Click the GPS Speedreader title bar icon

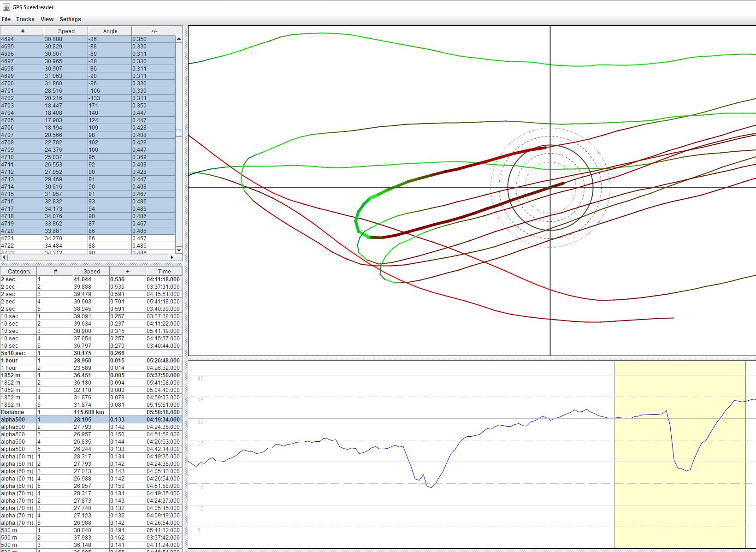click(x=6, y=7)
